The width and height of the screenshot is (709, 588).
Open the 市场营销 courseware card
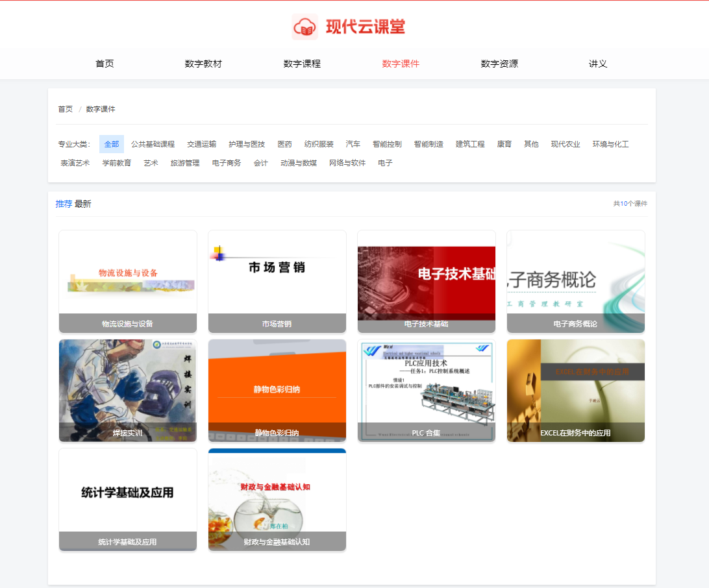277,273
